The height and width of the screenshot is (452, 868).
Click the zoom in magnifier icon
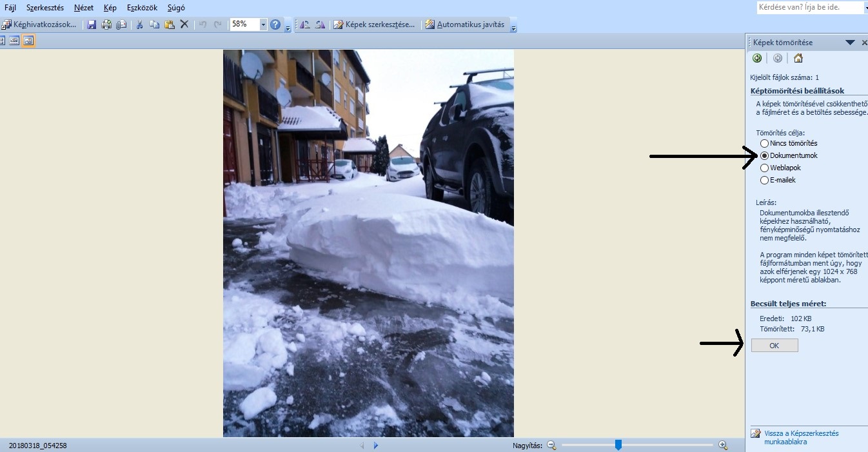(x=723, y=445)
